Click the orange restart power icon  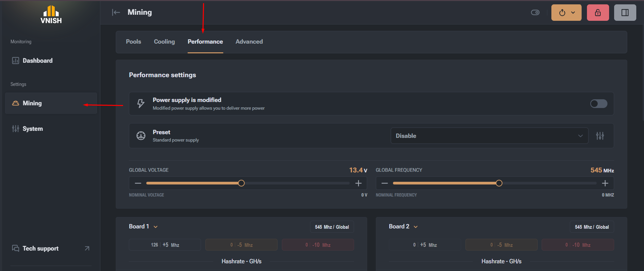562,13
